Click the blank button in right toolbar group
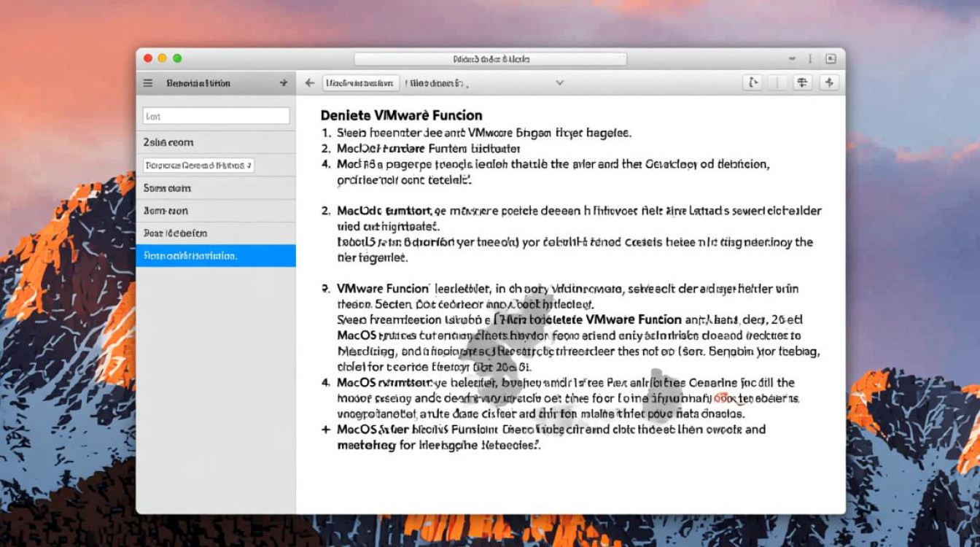 point(777,83)
